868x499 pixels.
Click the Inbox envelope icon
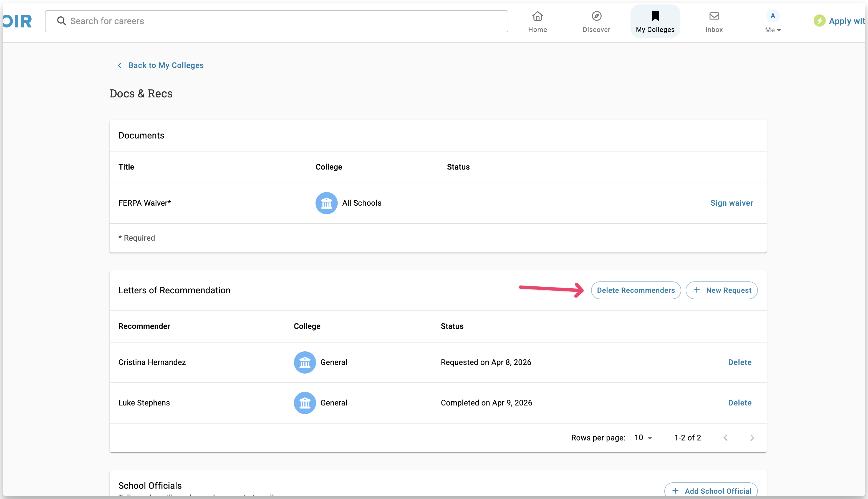[714, 16]
